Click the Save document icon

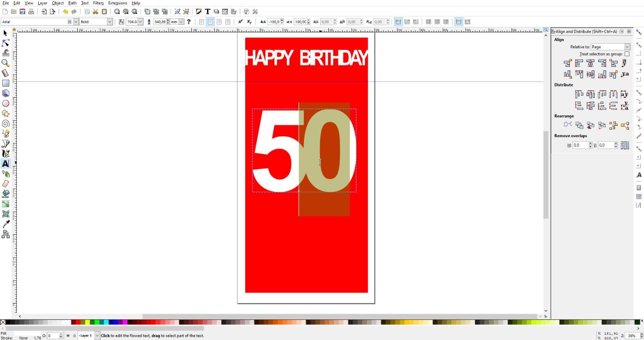[x=22, y=12]
